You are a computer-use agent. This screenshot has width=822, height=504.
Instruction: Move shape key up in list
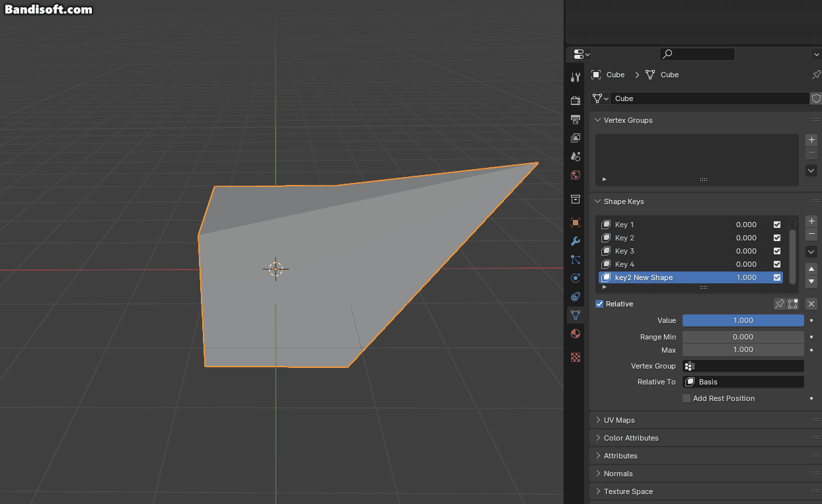812,269
